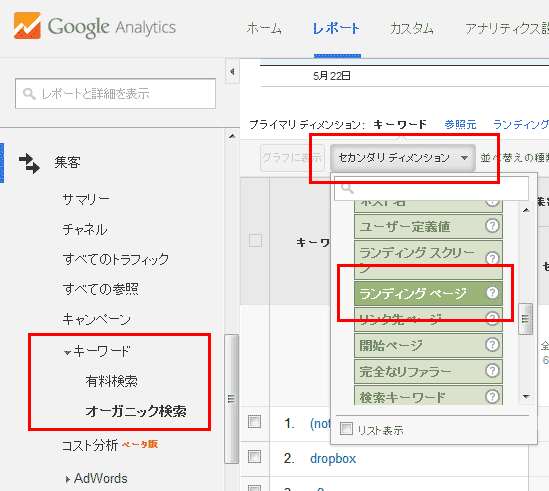Toggle the header select-all checkbox
The width and height of the screenshot is (549, 491).
[255, 241]
